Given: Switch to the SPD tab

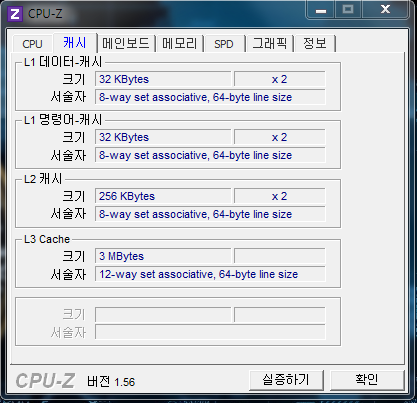Looking at the screenshot, I should tap(224, 44).
